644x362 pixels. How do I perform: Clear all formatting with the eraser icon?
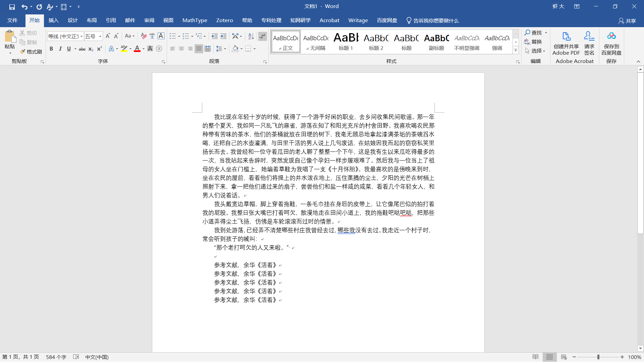pyautogui.click(x=144, y=36)
